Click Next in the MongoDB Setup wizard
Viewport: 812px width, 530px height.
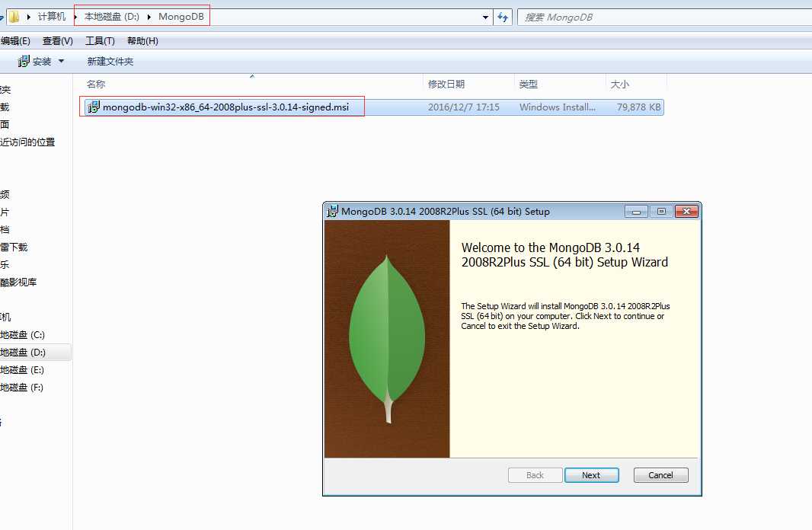[591, 475]
